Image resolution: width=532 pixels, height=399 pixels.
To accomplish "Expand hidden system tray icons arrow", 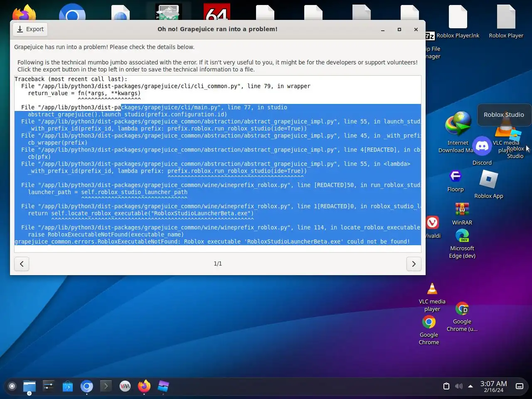I will point(470,386).
